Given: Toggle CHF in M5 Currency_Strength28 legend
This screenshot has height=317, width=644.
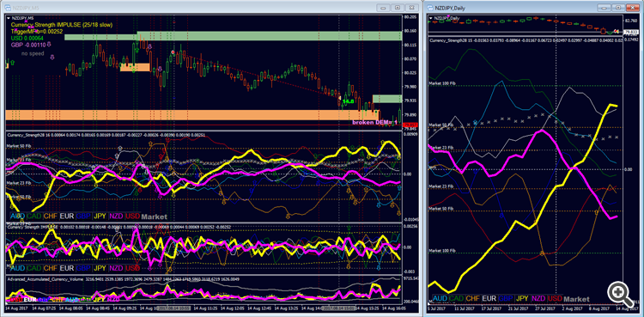Looking at the screenshot, I should tap(51, 216).
